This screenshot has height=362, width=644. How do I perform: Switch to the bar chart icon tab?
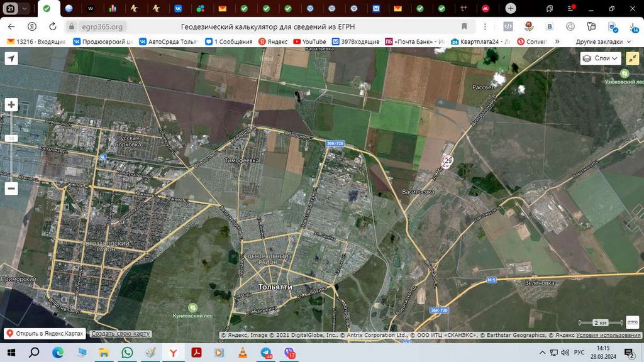pyautogui.click(x=113, y=8)
